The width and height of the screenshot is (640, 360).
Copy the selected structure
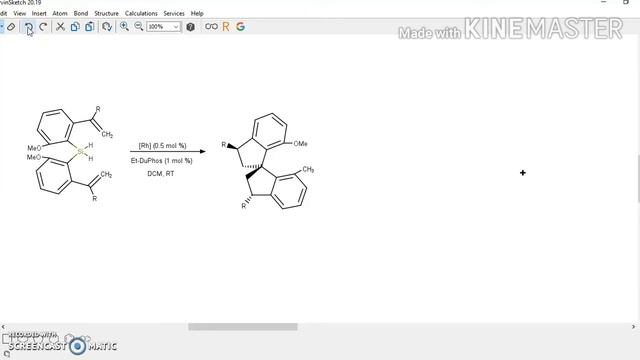tap(75, 27)
